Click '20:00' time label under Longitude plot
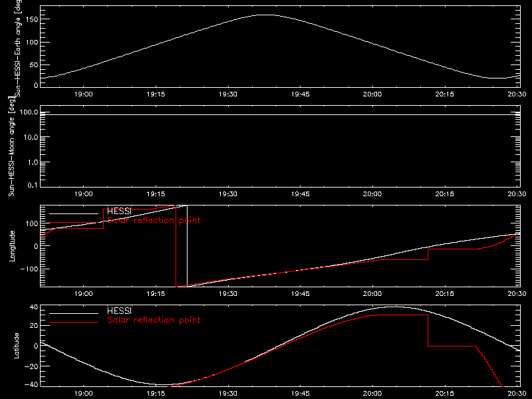 coord(372,294)
